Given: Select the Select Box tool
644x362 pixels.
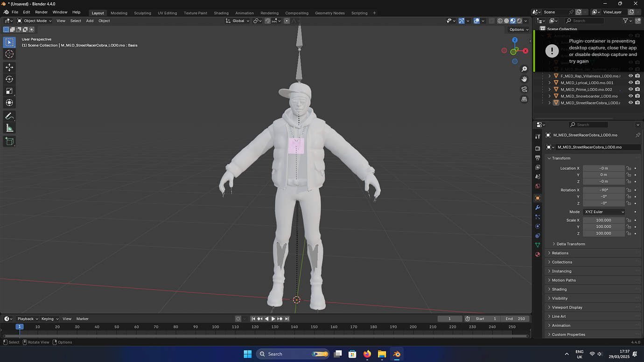Looking at the screenshot, I should tap(9, 42).
